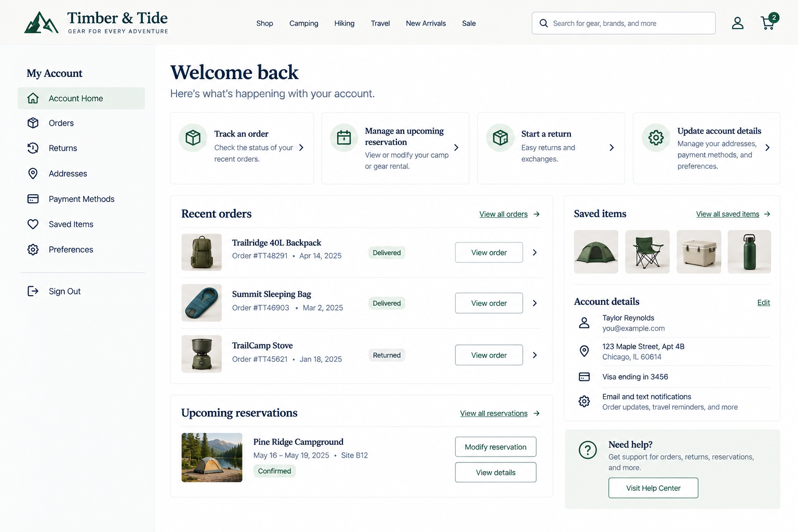Visit the Help Center

tap(653, 488)
